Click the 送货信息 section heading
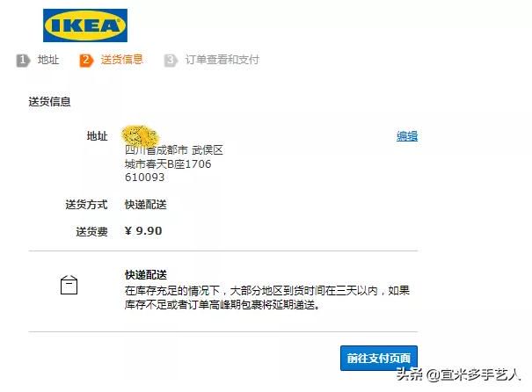532x392 pixels. point(49,101)
